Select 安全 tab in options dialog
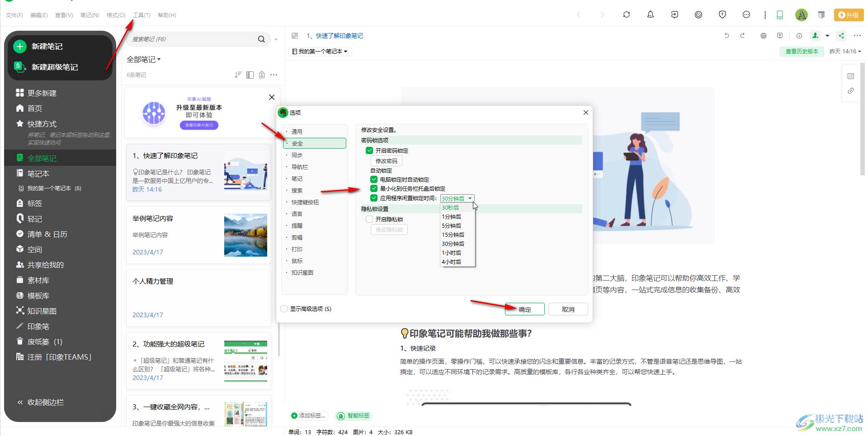The height and width of the screenshot is (436, 868). (315, 143)
